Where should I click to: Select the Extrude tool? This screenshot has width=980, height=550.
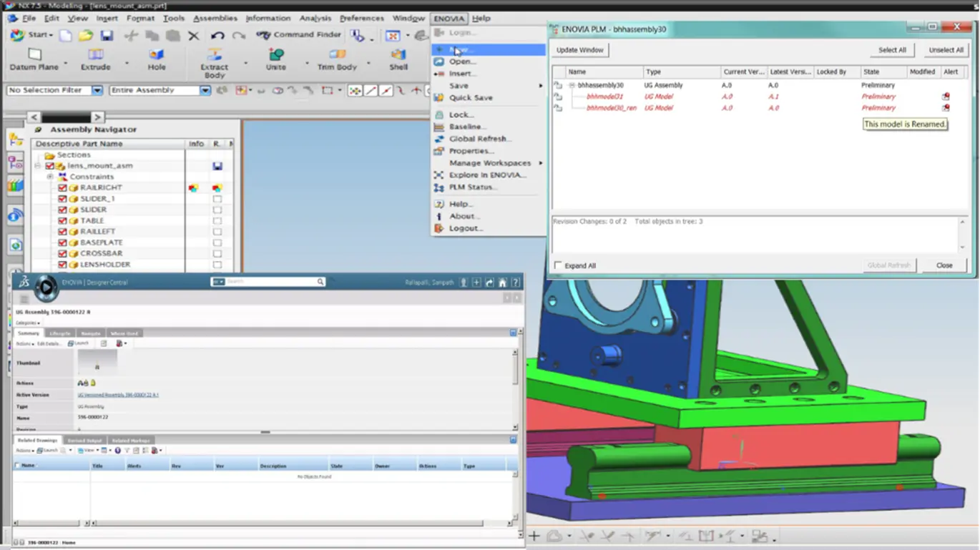[x=95, y=60]
